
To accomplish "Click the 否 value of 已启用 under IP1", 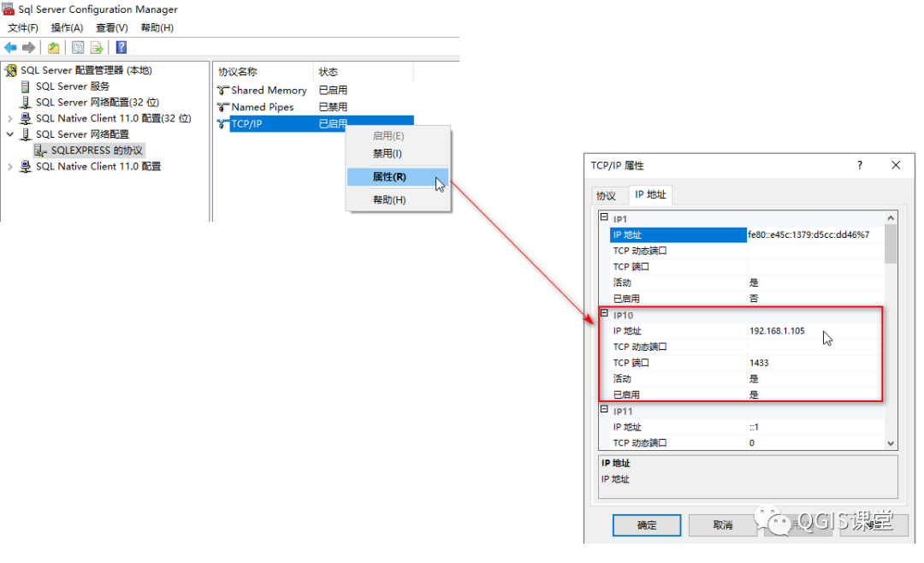I will [754, 299].
